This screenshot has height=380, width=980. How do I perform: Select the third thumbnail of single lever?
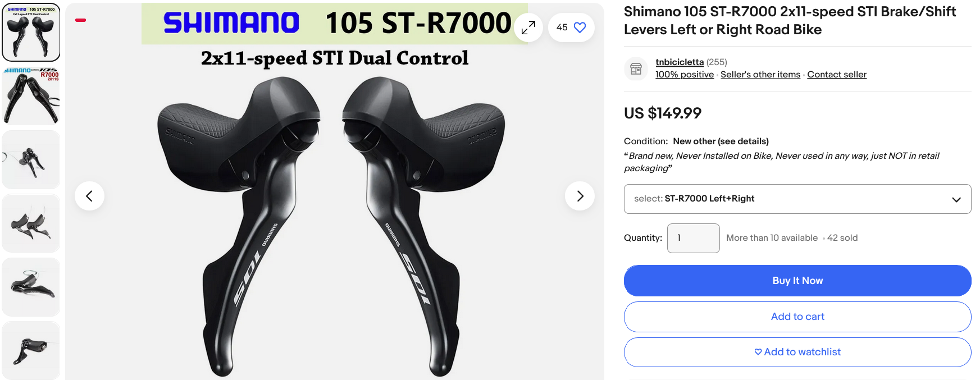[31, 159]
